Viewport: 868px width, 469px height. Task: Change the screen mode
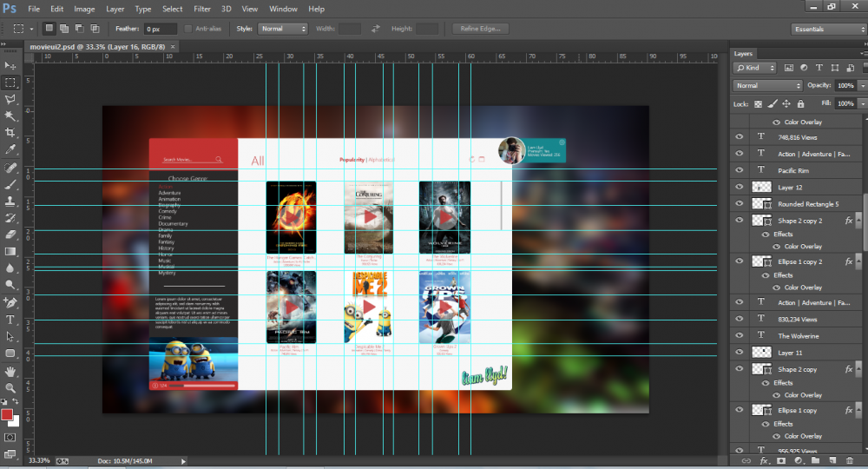(x=10, y=454)
